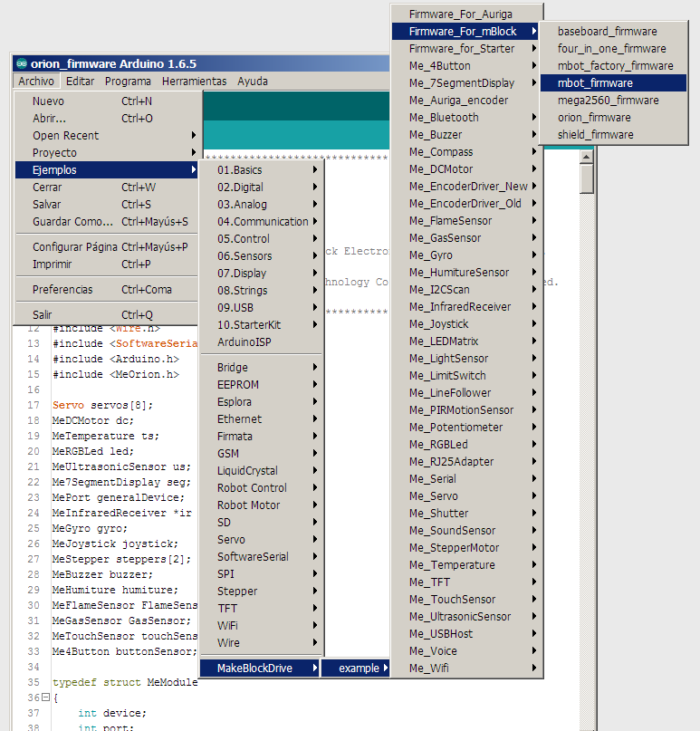Open mbot_firmware example
Image resolution: width=700 pixels, height=731 pixels.
point(613,83)
